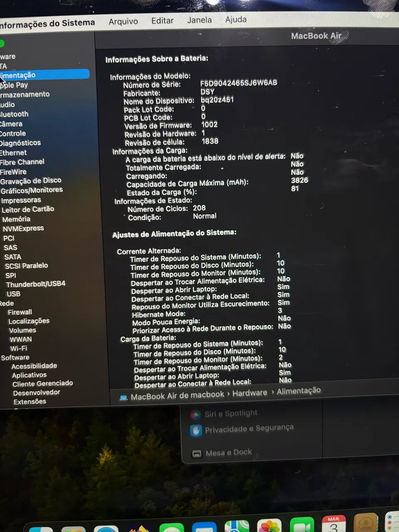Viewport: 399px width, 532px height.
Task: Select Ethernet in the sidebar
Action: click(13, 153)
